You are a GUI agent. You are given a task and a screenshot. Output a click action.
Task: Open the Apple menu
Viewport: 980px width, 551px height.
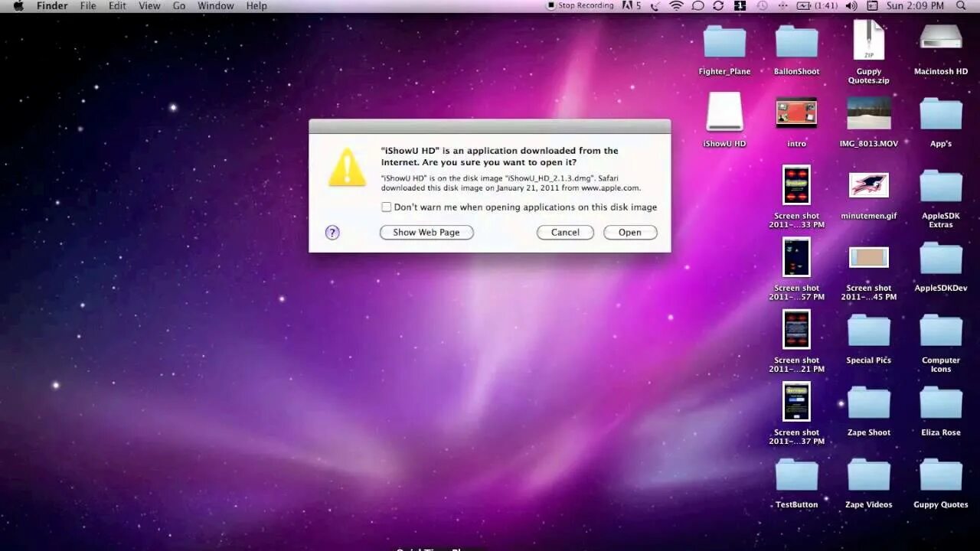(x=18, y=6)
